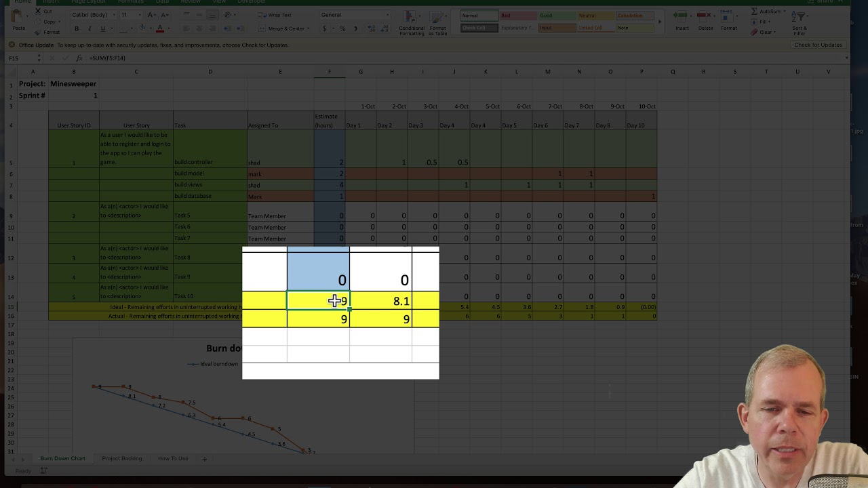
Task: Expand the formula bar chevron
Action: (x=848, y=58)
